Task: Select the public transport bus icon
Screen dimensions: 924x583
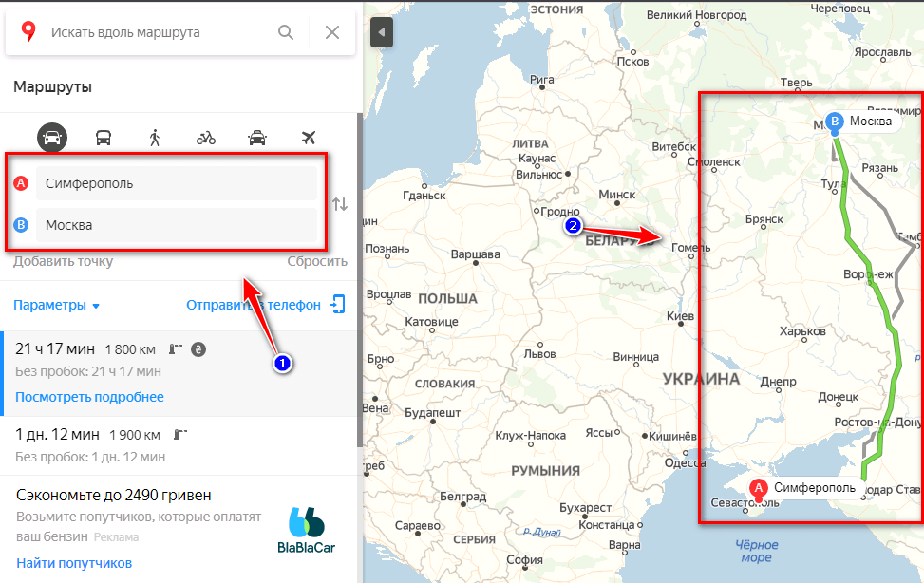Action: pyautogui.click(x=104, y=138)
